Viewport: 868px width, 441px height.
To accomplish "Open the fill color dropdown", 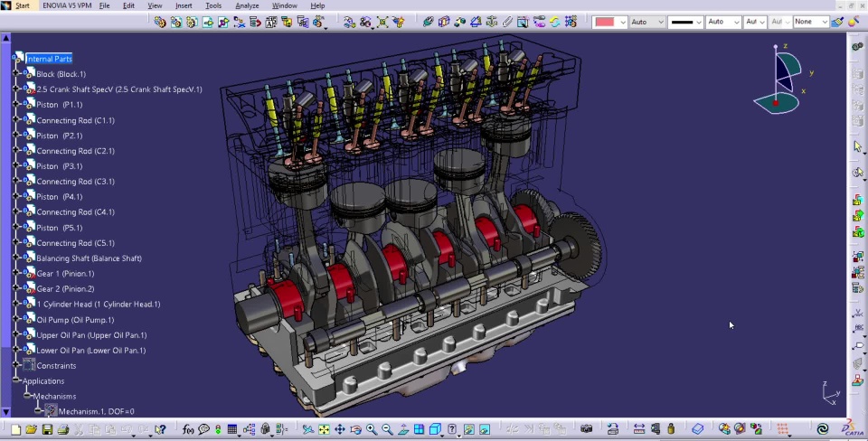I will [622, 22].
